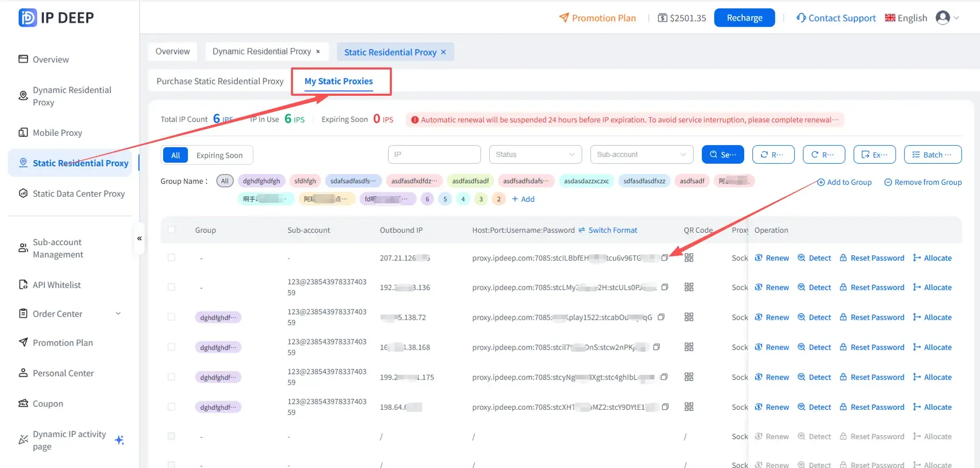Check the row with IP 199.2 .175
This screenshot has width=980, height=468.
[x=171, y=376]
